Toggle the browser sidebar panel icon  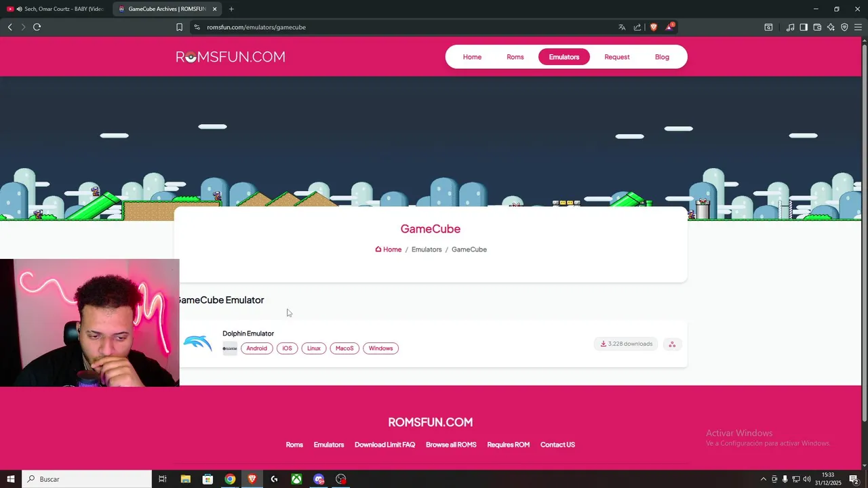pyautogui.click(x=804, y=27)
